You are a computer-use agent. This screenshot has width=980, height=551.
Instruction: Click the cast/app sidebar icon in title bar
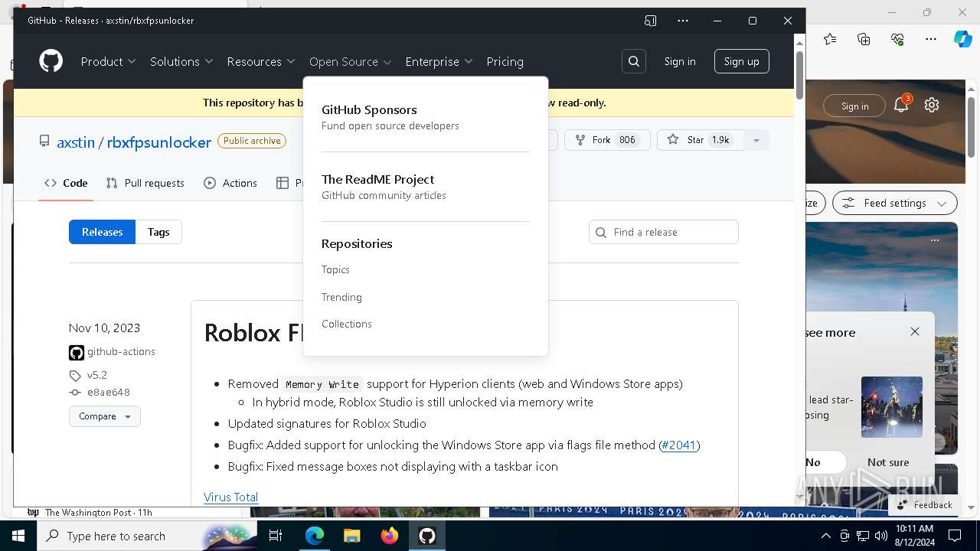[x=651, y=21]
